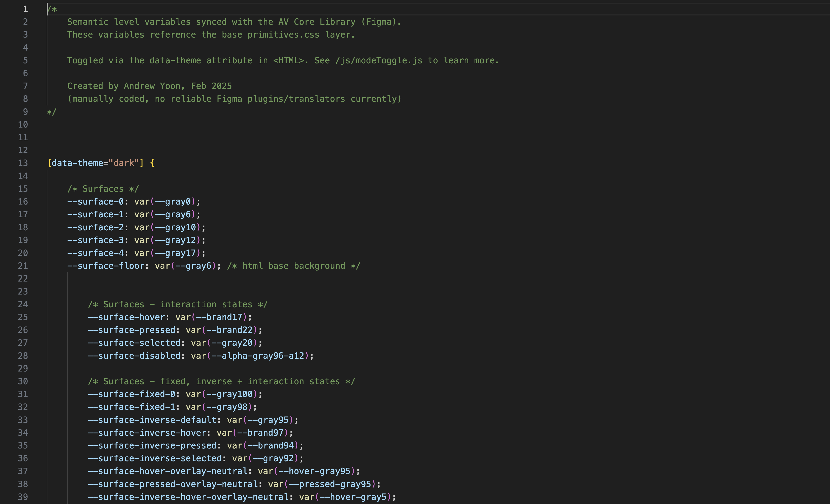
Task: Click the "html base background" comment
Action: click(x=293, y=266)
